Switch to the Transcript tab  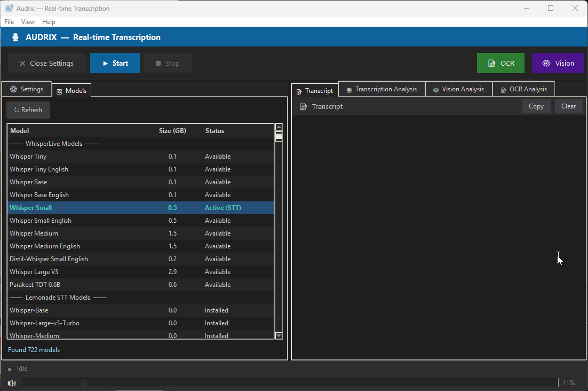click(315, 91)
